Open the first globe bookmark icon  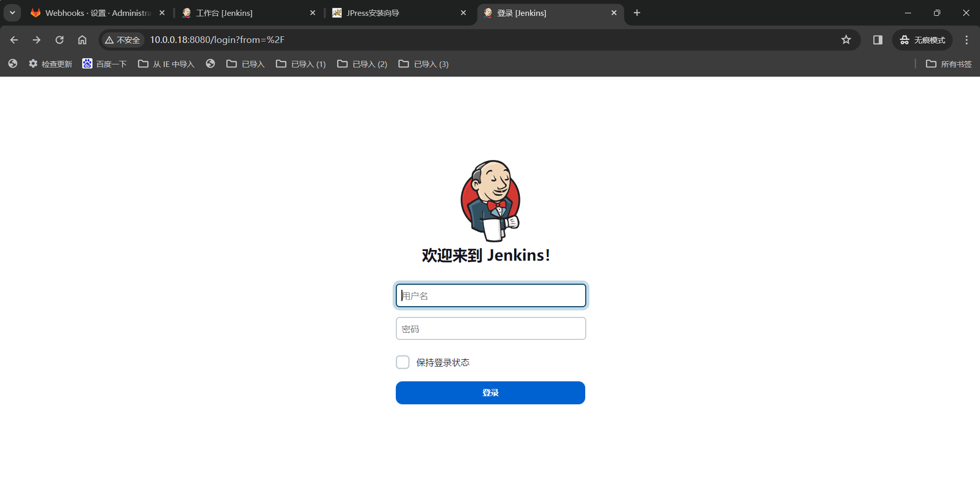pyautogui.click(x=13, y=63)
